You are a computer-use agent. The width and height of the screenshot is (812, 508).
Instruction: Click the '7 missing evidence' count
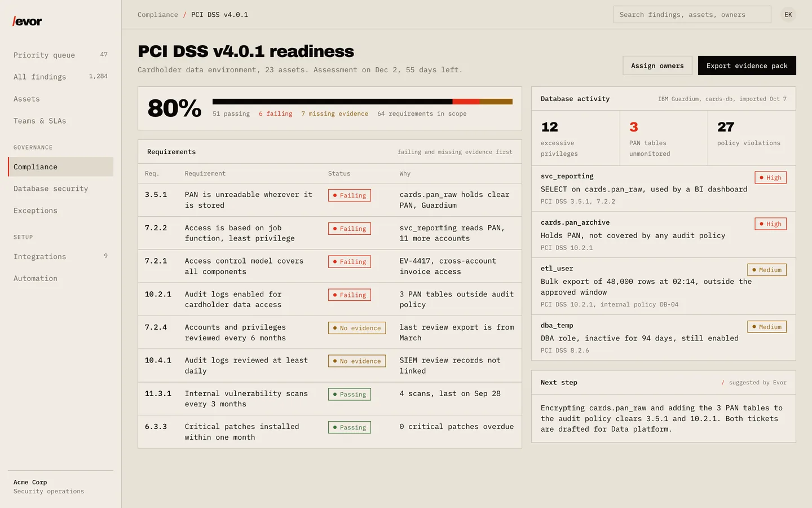pos(334,113)
